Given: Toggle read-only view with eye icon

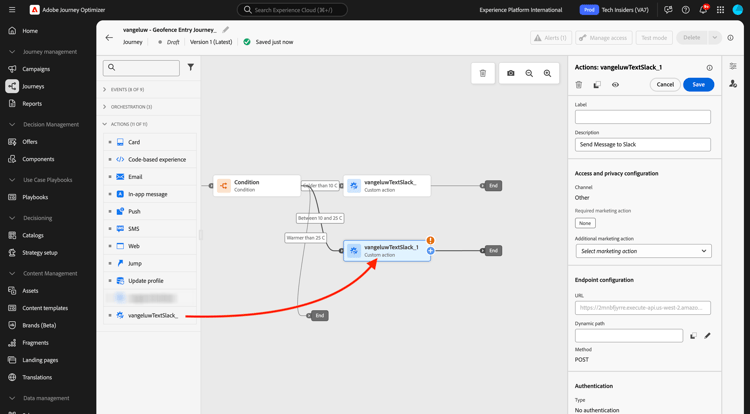Looking at the screenshot, I should click(x=615, y=85).
